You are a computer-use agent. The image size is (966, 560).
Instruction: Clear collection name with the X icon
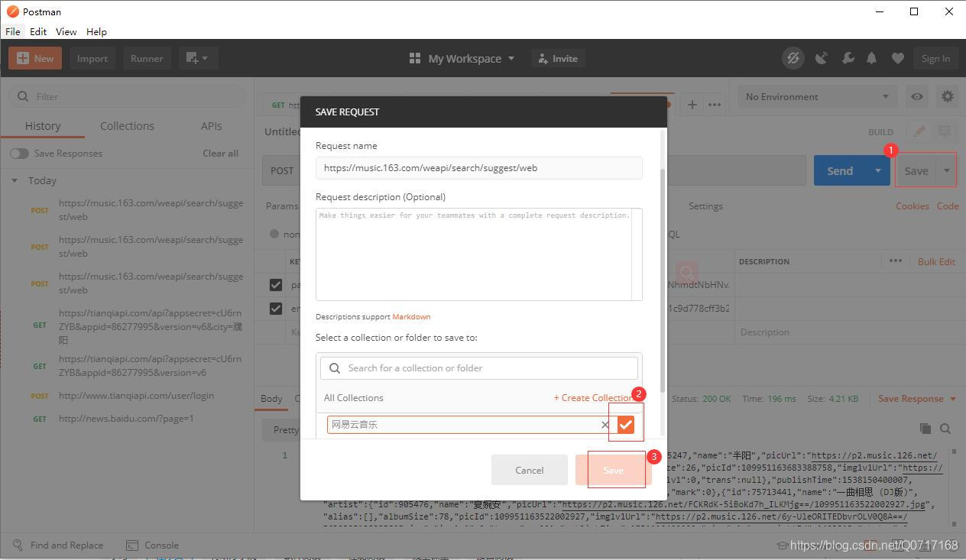coord(605,425)
